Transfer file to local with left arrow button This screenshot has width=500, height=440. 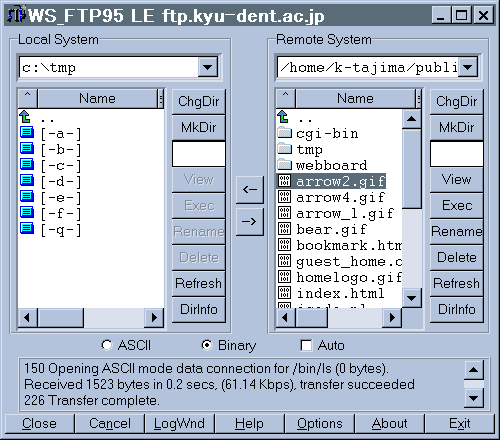point(250,190)
